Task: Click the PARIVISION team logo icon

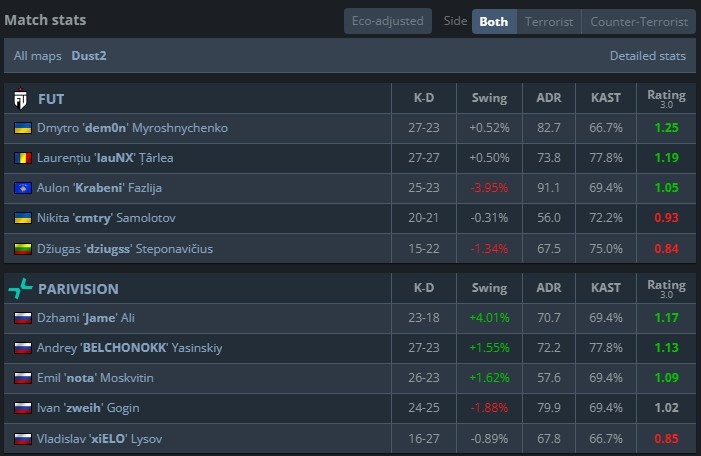Action: 21,289
